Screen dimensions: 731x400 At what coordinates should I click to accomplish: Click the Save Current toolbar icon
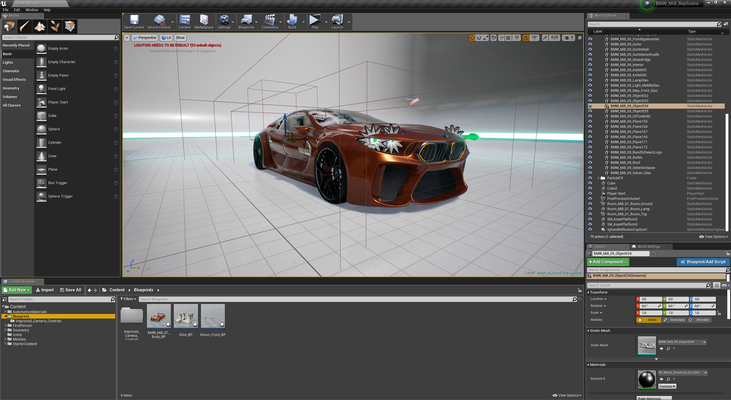click(135, 21)
